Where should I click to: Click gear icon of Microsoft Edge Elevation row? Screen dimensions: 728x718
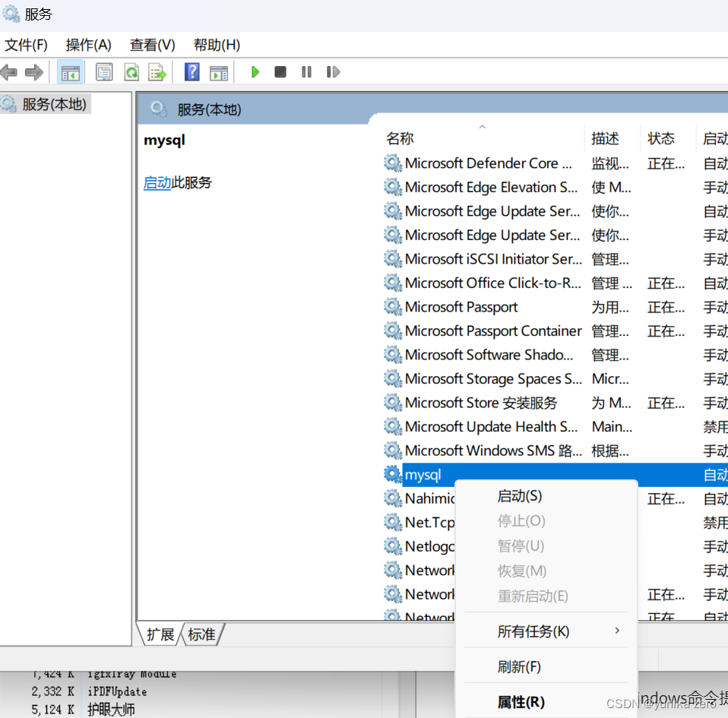393,187
